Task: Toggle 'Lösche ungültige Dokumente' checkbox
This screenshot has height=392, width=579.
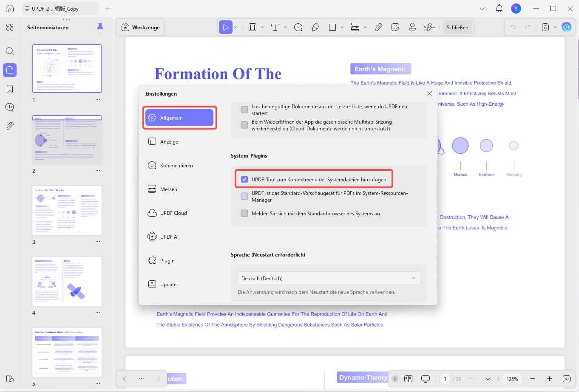Action: [244, 110]
